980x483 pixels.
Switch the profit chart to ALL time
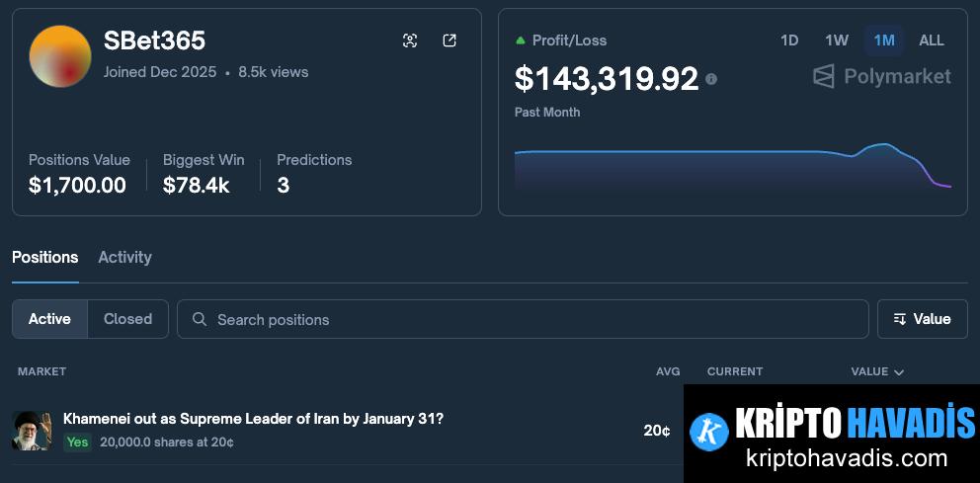(932, 40)
